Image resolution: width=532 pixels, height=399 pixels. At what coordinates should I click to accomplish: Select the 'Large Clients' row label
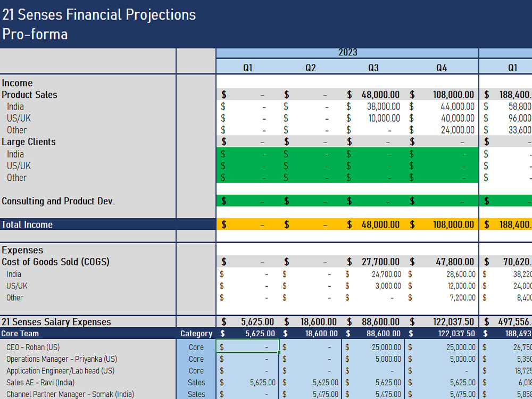click(x=29, y=142)
